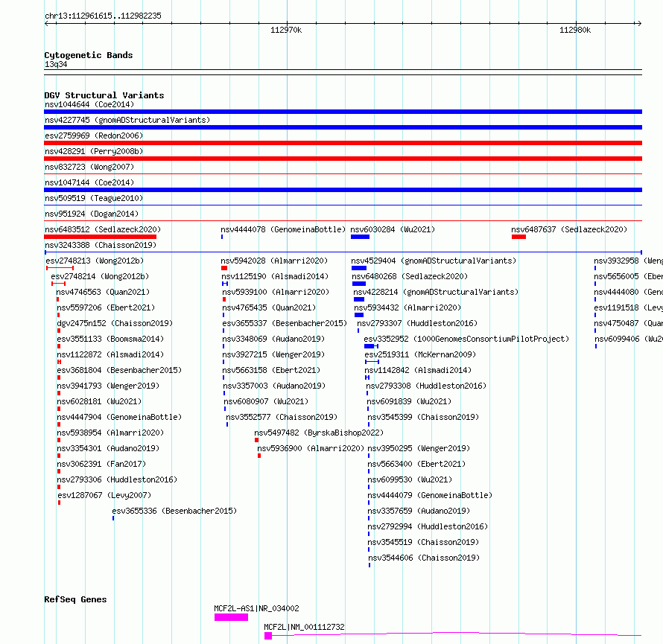Click nsv6028181 (Wu2021) label

[99, 401]
